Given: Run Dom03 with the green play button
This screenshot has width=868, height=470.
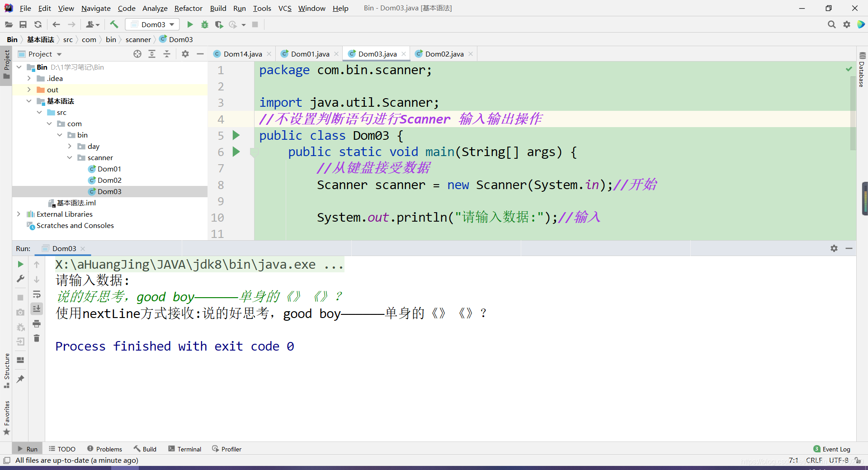Looking at the screenshot, I should coord(190,24).
